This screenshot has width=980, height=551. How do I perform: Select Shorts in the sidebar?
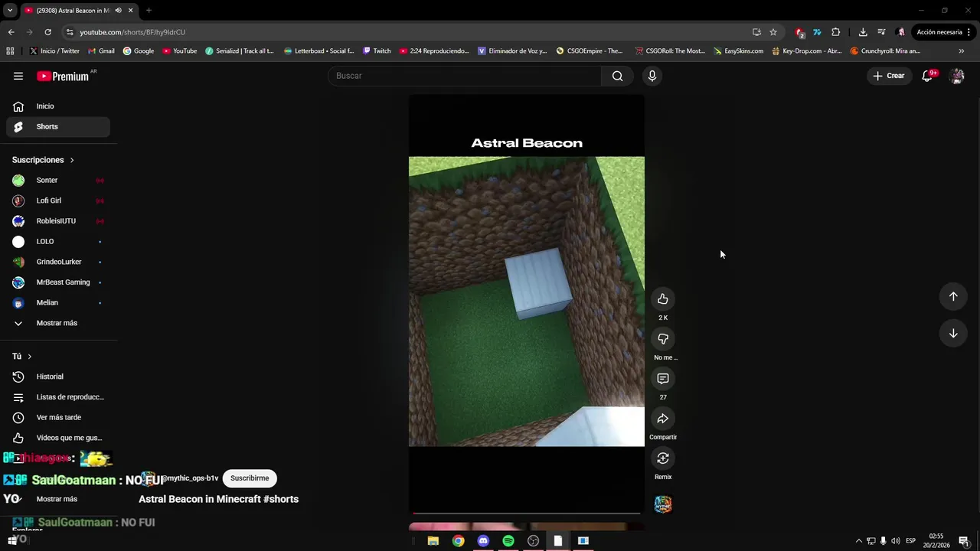coord(58,126)
